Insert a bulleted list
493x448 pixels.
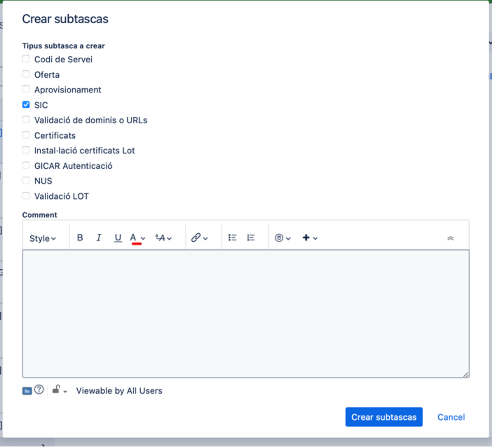click(232, 238)
